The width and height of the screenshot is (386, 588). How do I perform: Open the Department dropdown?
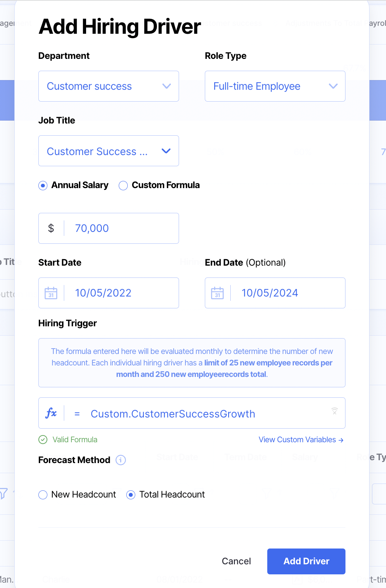[x=108, y=86]
